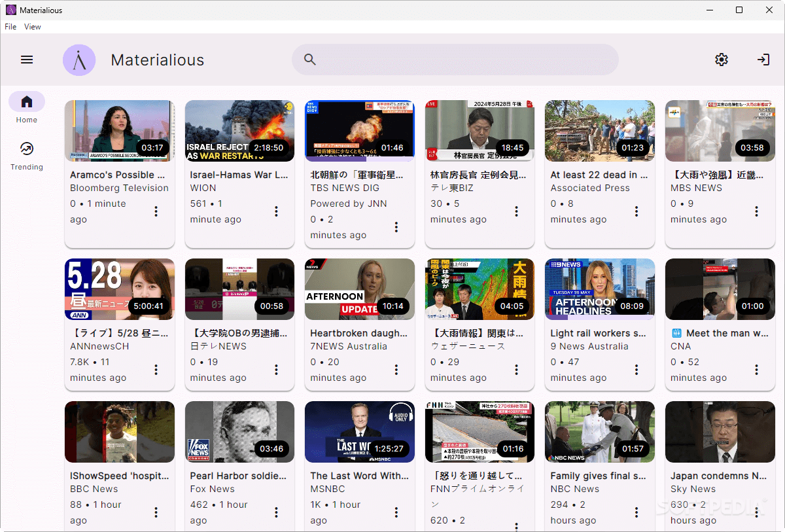The width and height of the screenshot is (785, 532).
Task: Open the View menu
Action: click(33, 27)
